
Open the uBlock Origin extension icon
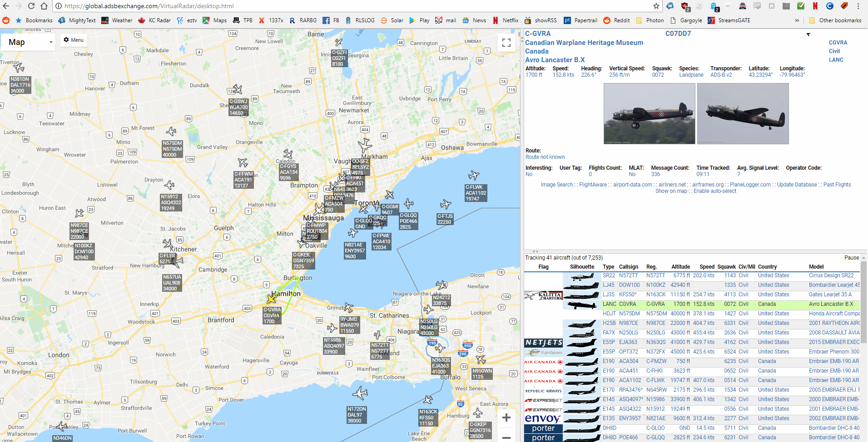tap(684, 6)
